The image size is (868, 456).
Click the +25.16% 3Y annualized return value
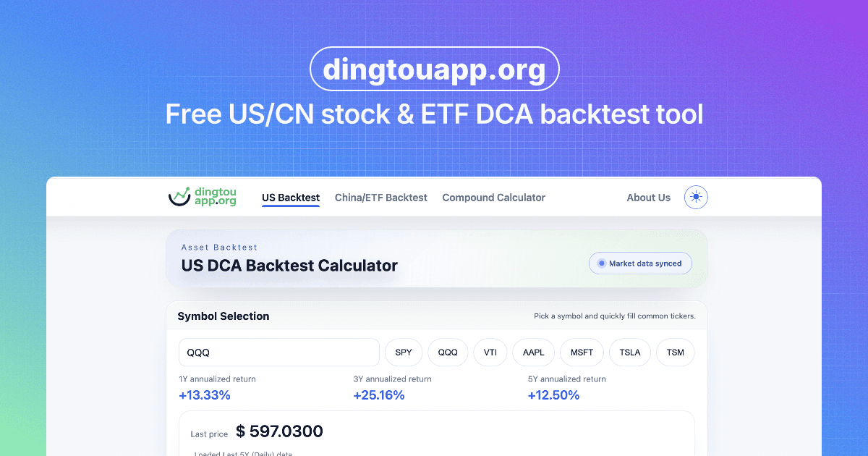(x=379, y=394)
